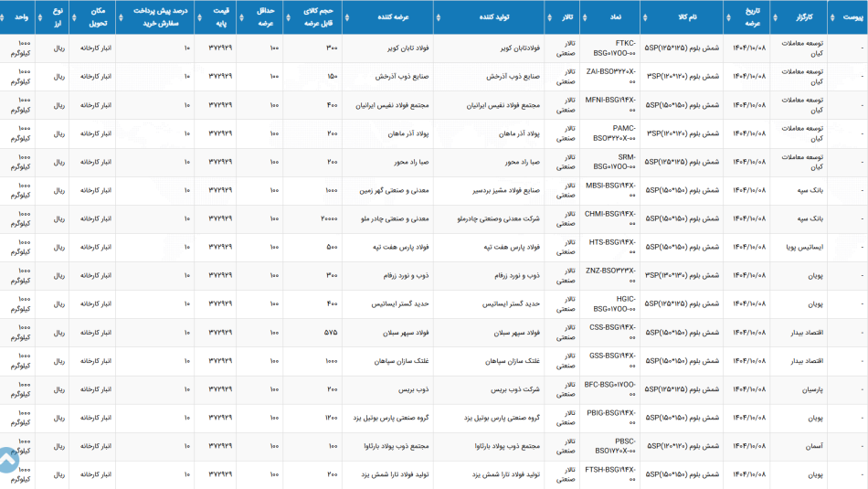Select symbol cell MBSI-BSG
The width and height of the screenshot is (868, 489).
coord(610,190)
